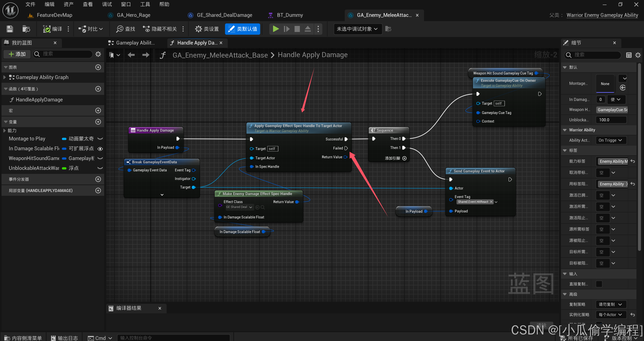This screenshot has width=644, height=341.
Task: Toggle visibility eye of WeaponHitSoundGameplay variable
Action: tap(100, 158)
